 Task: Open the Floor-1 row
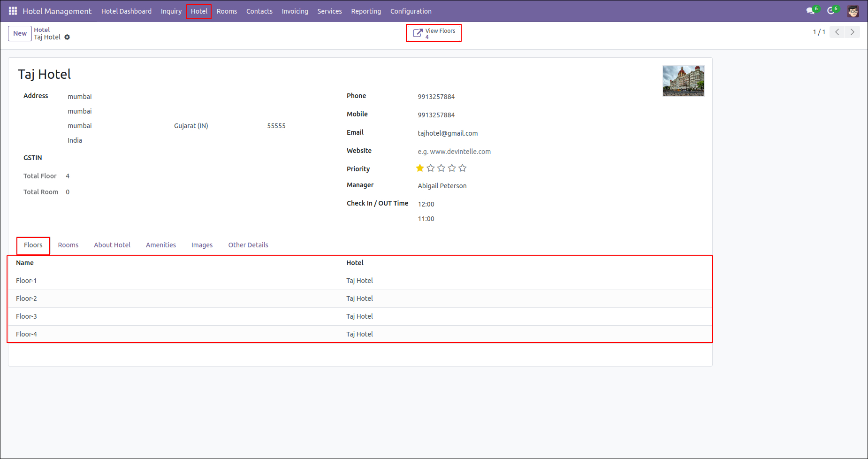(x=360, y=281)
